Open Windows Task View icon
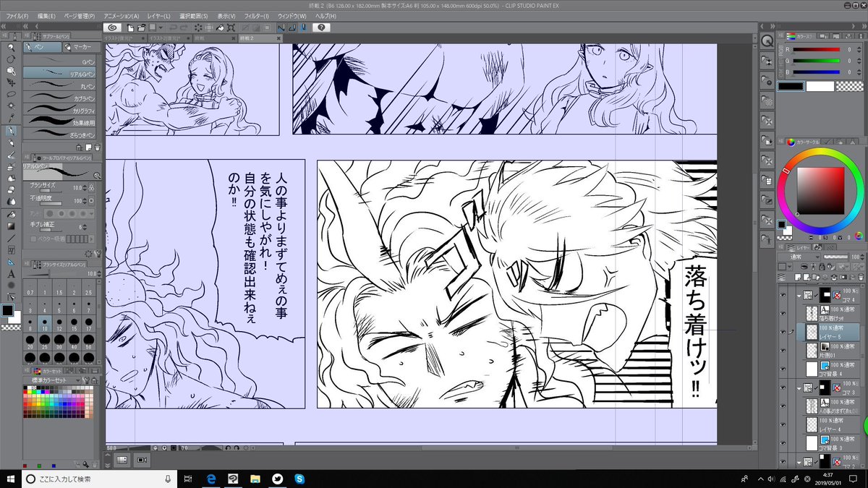 point(188,479)
